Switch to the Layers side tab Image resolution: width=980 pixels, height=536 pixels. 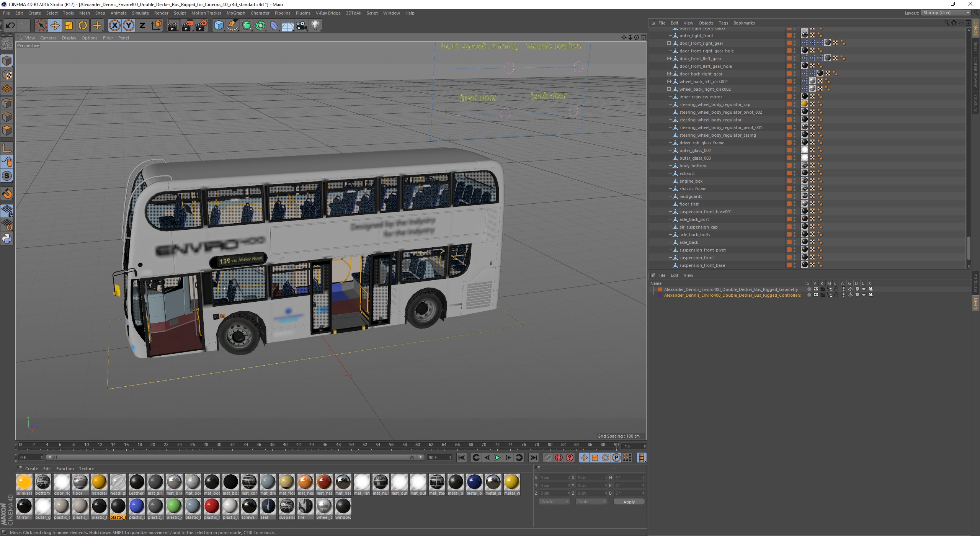[x=975, y=303]
